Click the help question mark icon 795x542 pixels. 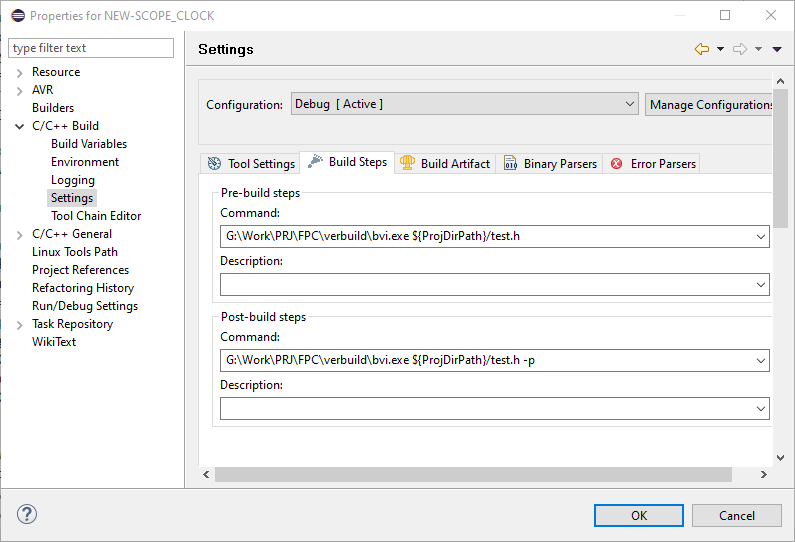point(27,515)
